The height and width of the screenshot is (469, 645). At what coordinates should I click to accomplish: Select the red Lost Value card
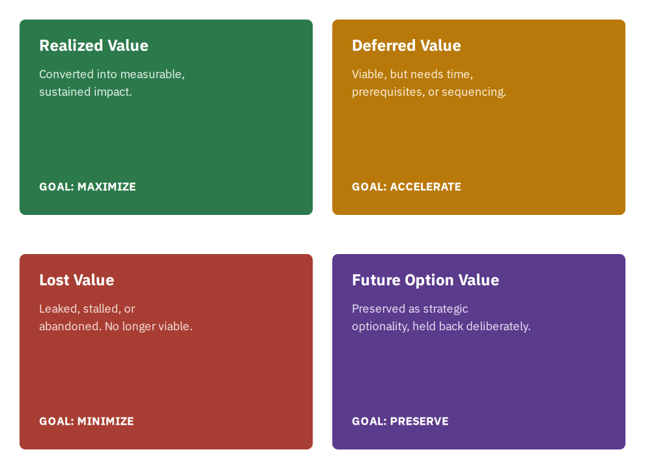pyautogui.click(x=166, y=352)
